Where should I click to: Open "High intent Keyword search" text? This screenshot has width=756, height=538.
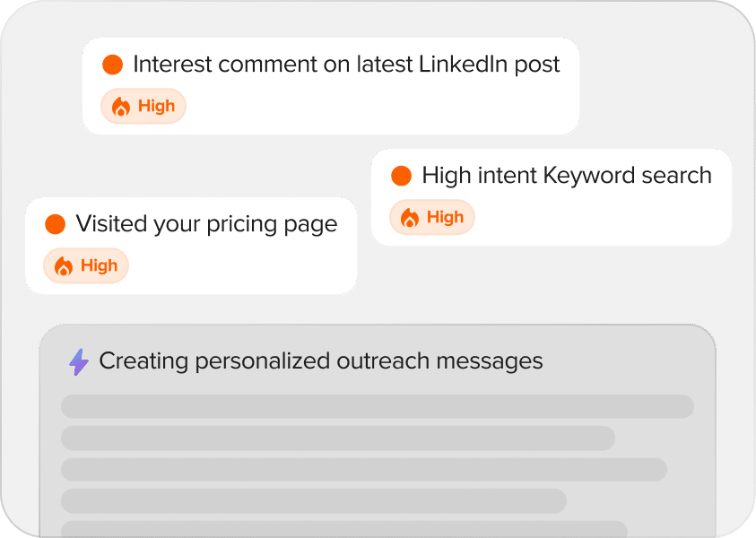click(x=566, y=176)
